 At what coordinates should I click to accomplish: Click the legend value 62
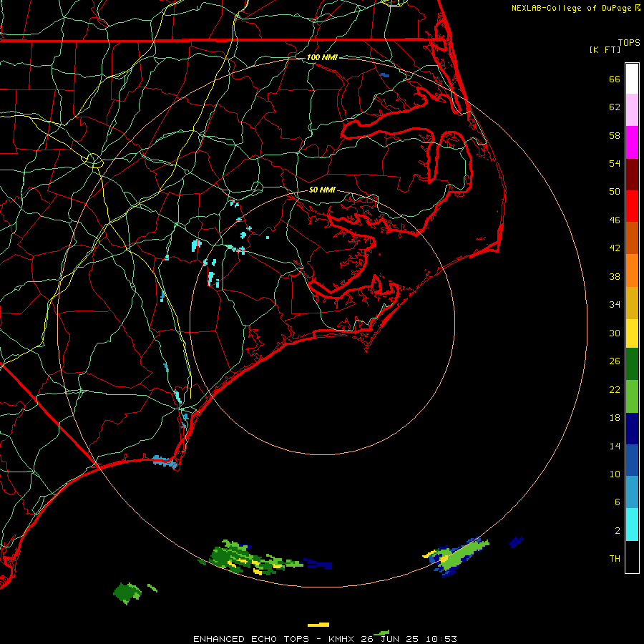[615, 107]
